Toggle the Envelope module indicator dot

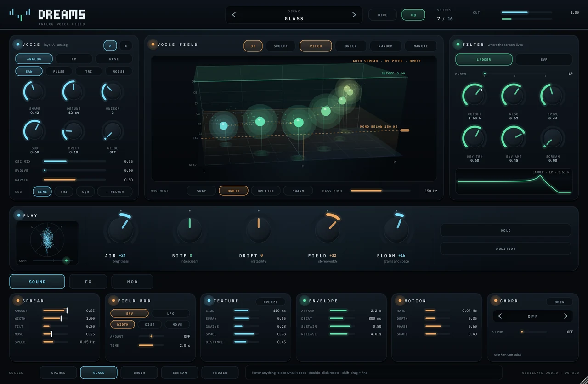point(305,301)
